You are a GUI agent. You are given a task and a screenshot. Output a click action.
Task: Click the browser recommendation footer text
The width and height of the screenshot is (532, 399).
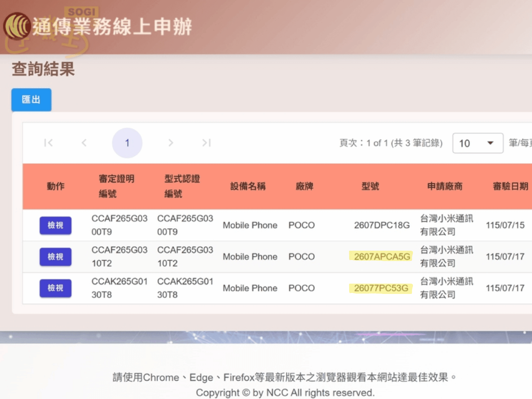point(285,377)
